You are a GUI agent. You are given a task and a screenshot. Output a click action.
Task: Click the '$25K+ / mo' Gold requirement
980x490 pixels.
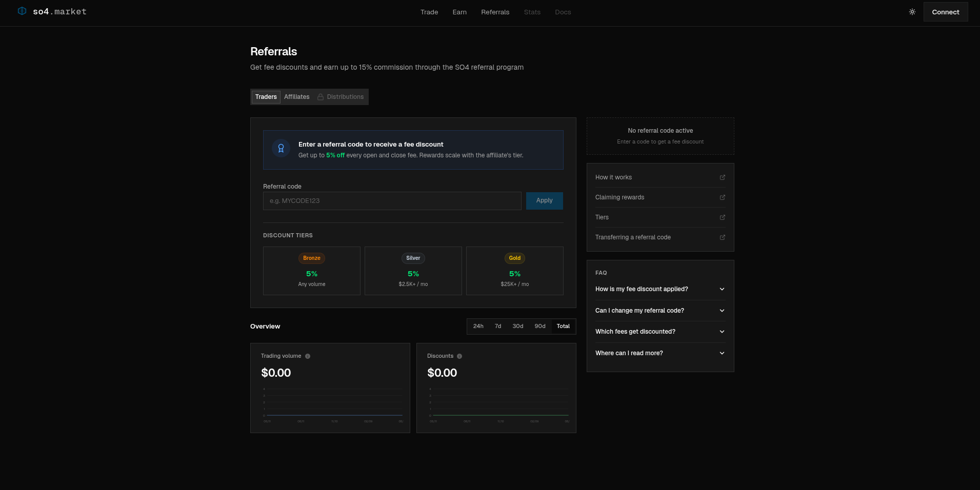(515, 284)
